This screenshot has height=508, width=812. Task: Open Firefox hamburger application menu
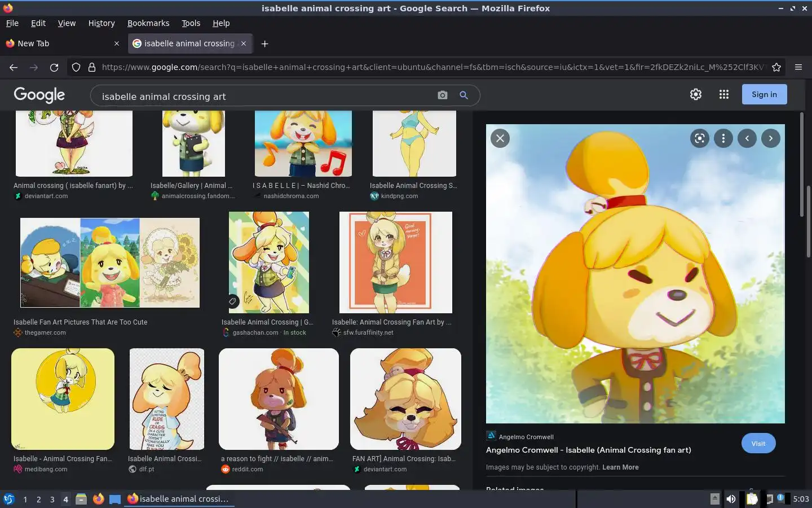coord(798,67)
